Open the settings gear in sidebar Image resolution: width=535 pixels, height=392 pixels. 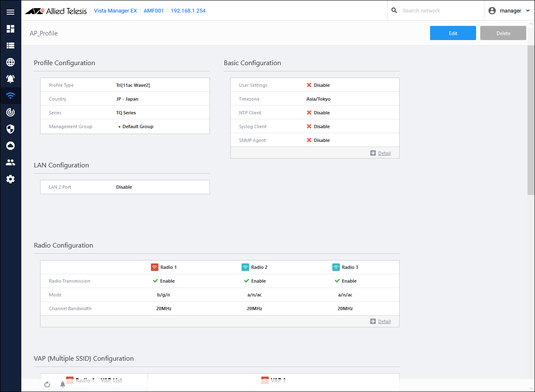pyautogui.click(x=10, y=179)
